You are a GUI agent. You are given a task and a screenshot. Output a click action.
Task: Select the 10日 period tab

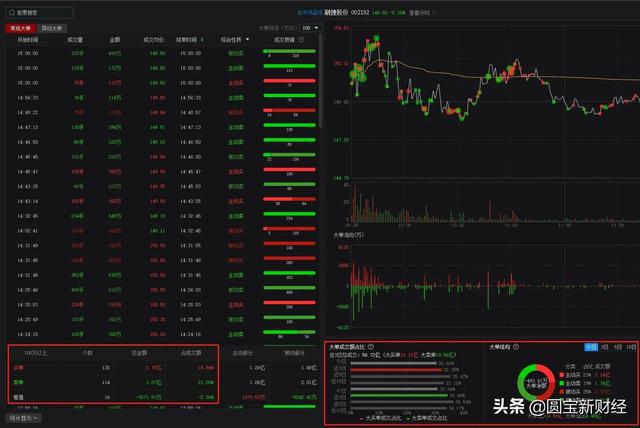click(x=630, y=347)
